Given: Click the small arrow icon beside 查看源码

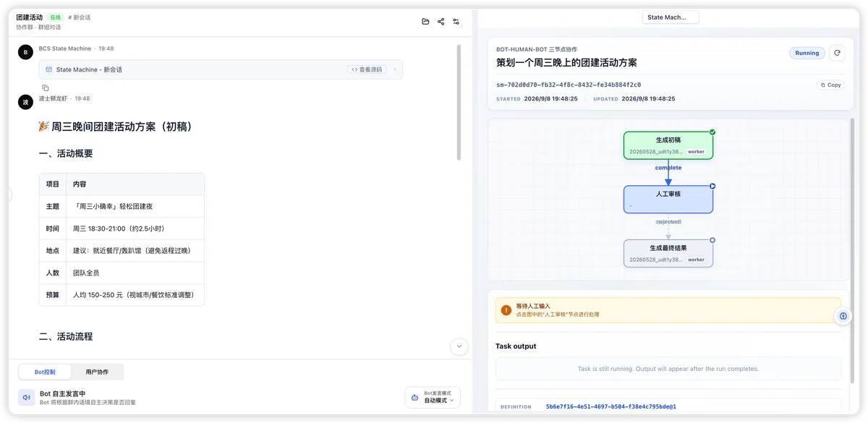Looking at the screenshot, I should tap(394, 69).
